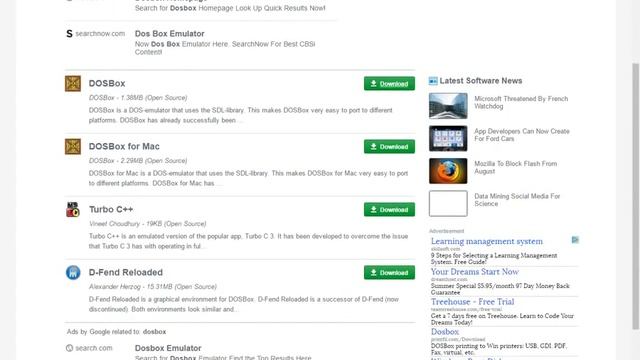
Task: Read Mozilla To Block Flash From August
Action: [516, 167]
